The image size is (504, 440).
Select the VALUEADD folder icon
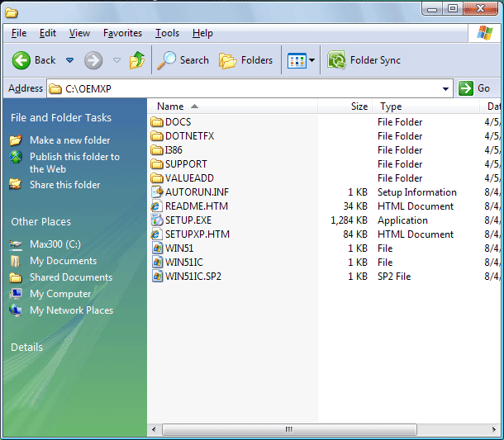(157, 178)
